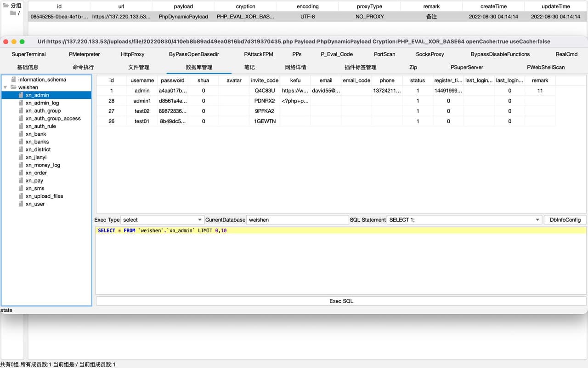Screen dimensions: 588x368
Task: Select the PortScan tab
Action: click(384, 54)
